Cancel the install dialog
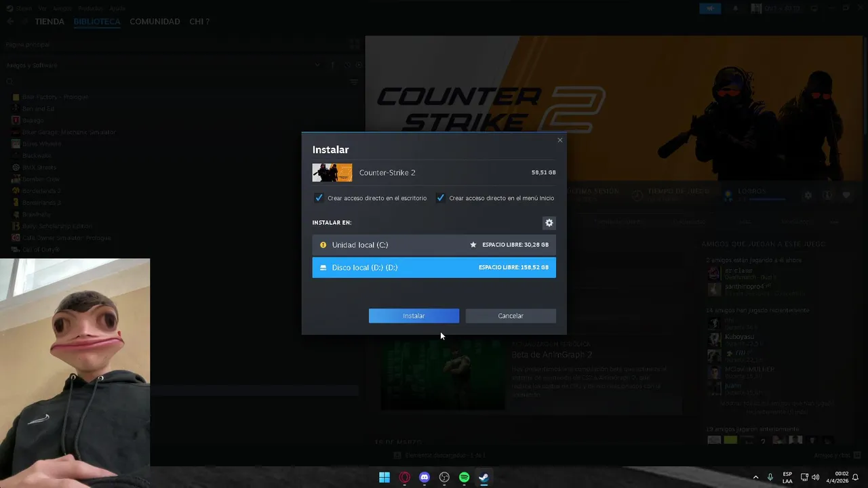This screenshot has height=488, width=868. [511, 316]
